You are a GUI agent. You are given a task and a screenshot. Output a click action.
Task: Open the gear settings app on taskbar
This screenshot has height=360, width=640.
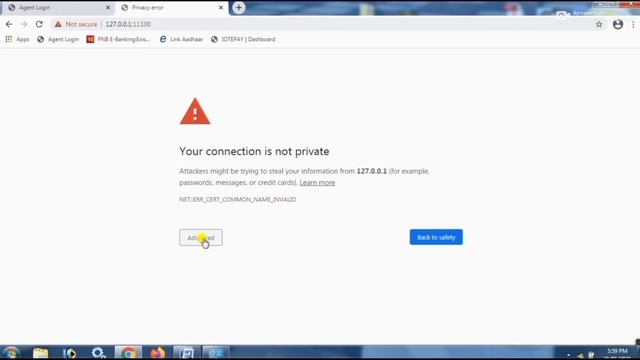coord(98,353)
